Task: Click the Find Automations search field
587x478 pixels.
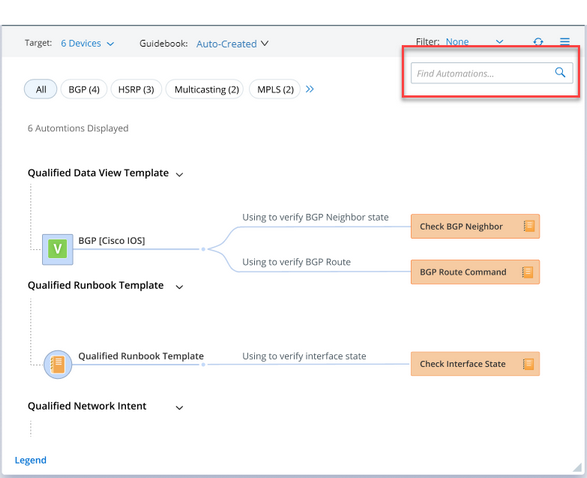Action: pyautogui.click(x=492, y=73)
